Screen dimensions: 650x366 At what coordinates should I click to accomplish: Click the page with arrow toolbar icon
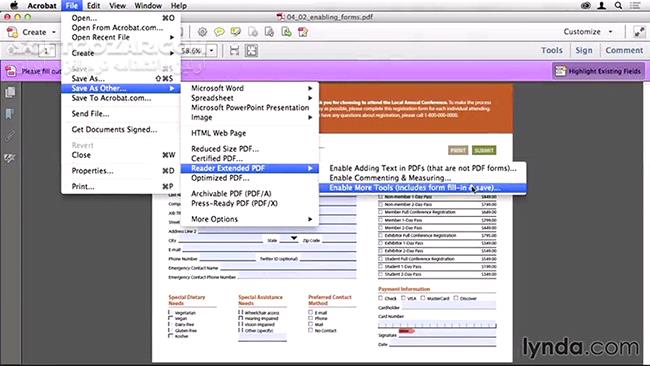click(269, 32)
